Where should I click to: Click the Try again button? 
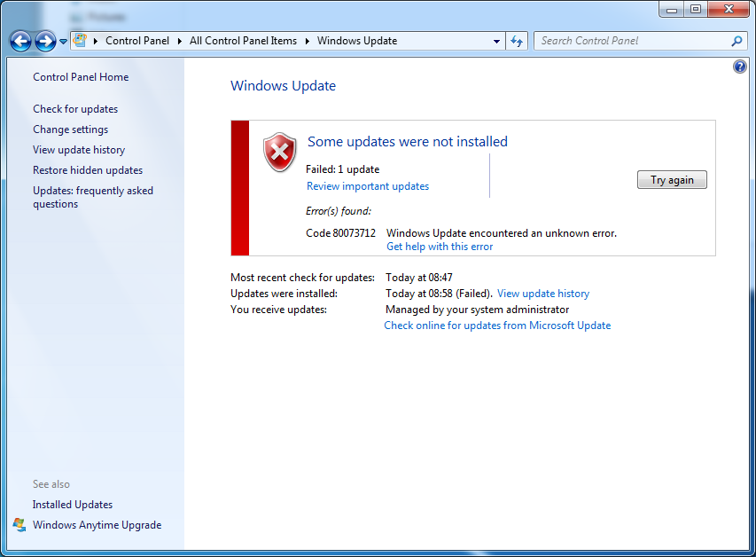(672, 179)
